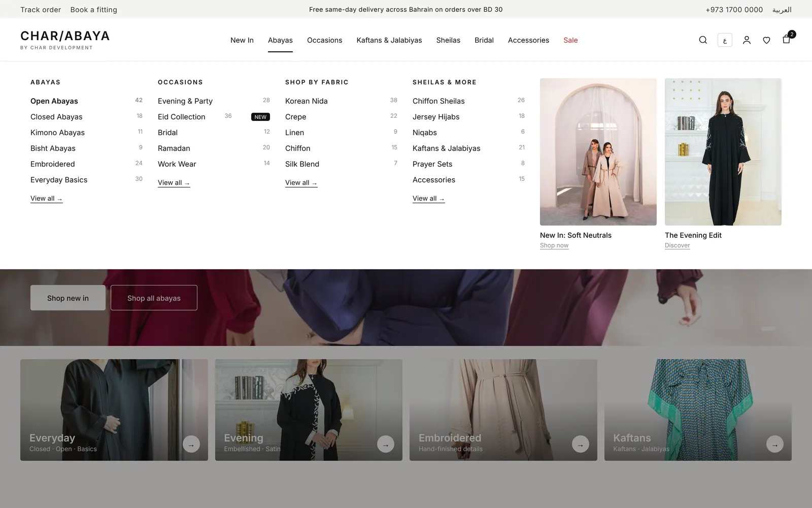
Task: Open the wishlist heart icon
Action: (x=766, y=40)
